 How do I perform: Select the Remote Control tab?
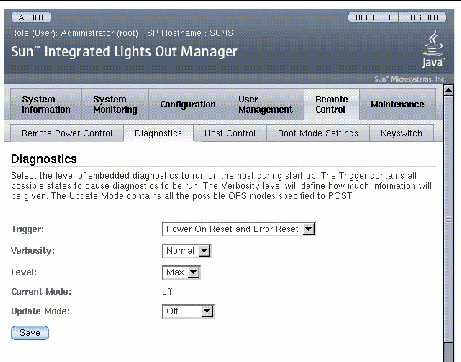tap(331, 104)
